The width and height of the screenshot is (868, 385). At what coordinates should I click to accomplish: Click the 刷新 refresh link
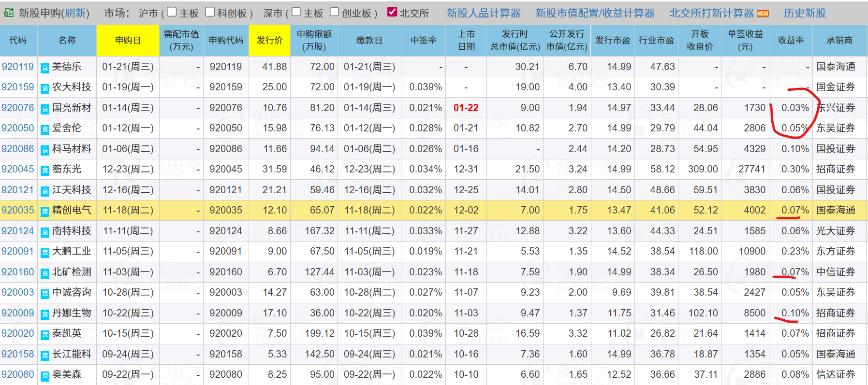[x=75, y=13]
